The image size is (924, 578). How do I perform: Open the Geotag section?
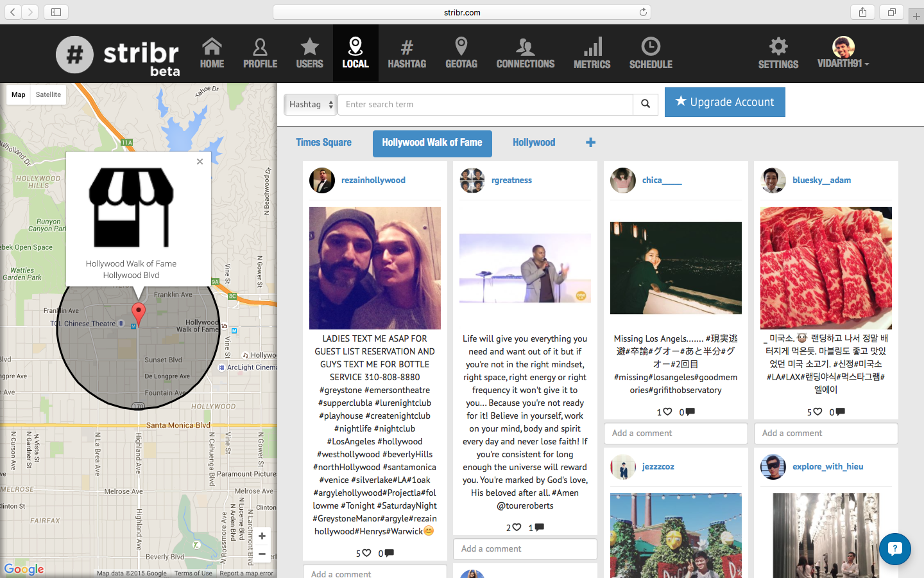pos(461,53)
